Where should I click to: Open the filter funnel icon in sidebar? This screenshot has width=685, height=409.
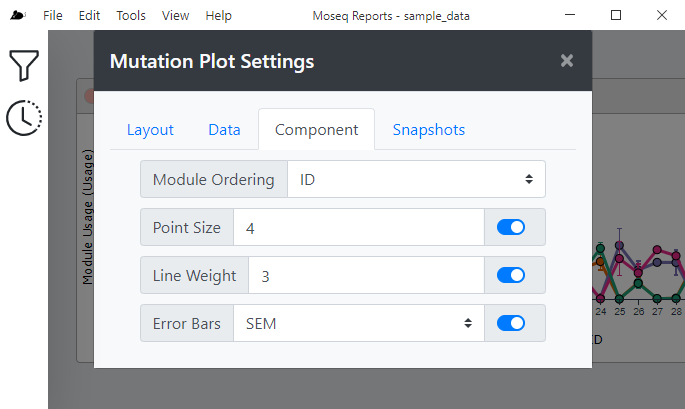click(x=24, y=66)
